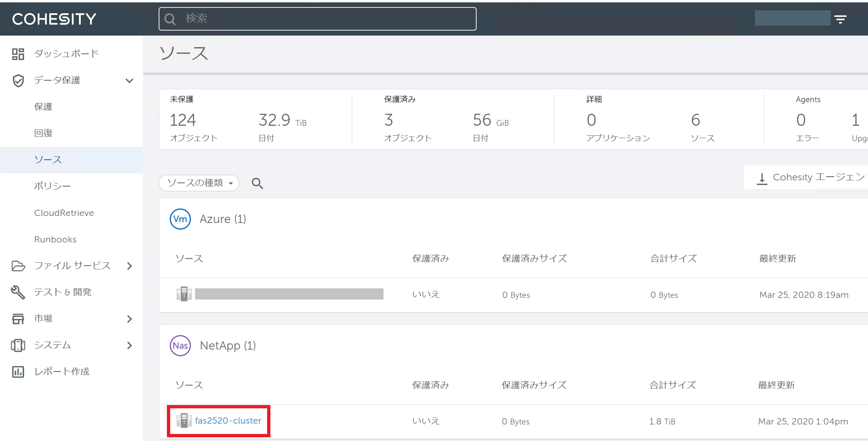Viewport: 868px width, 441px height.
Task: Click the system cluster icon
Action: click(x=18, y=345)
